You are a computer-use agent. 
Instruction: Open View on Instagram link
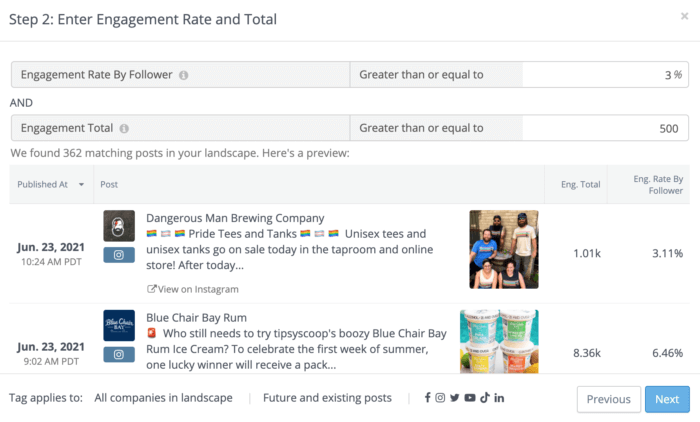193,289
